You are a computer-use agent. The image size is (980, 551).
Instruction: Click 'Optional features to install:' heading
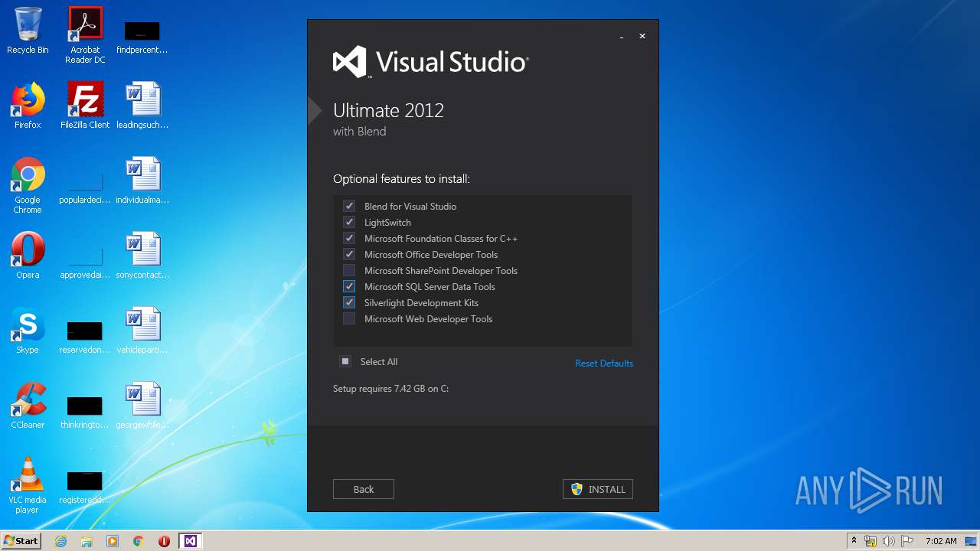point(401,179)
